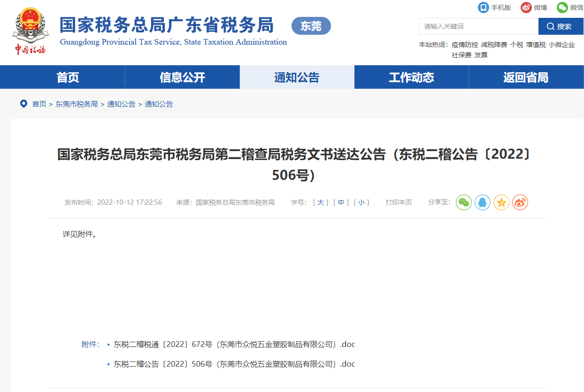Click last 通知公告 breadcrumb link

[x=159, y=104]
